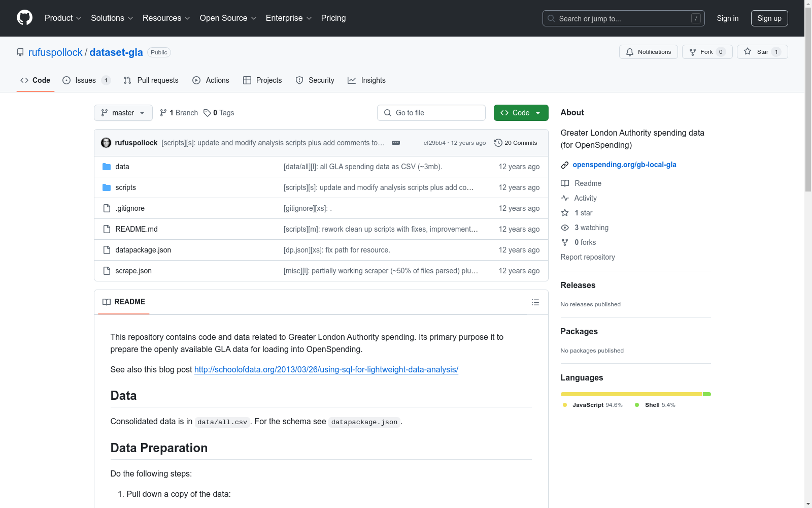Click the star icon in About section
Viewport: 812px width, 508px height.
click(x=565, y=213)
